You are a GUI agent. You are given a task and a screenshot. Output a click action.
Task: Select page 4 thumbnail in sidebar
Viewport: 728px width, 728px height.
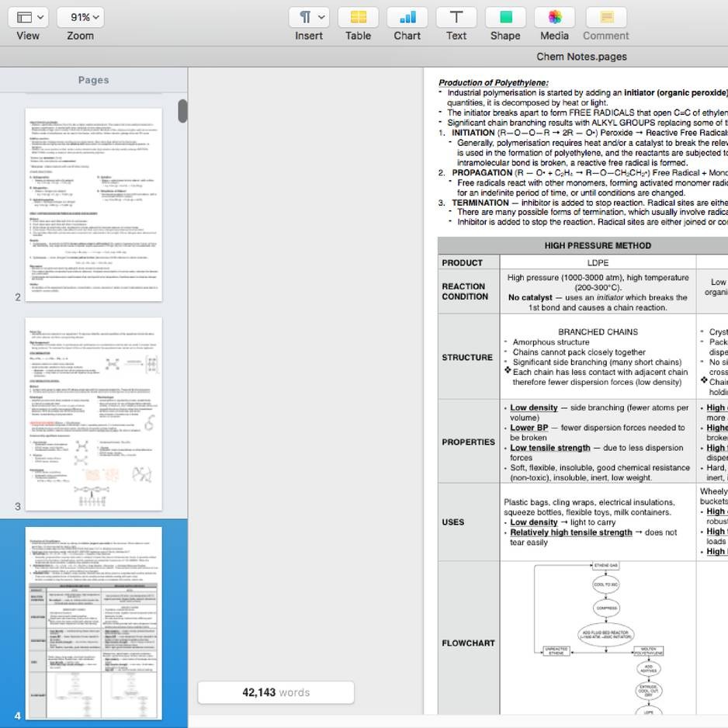93,621
